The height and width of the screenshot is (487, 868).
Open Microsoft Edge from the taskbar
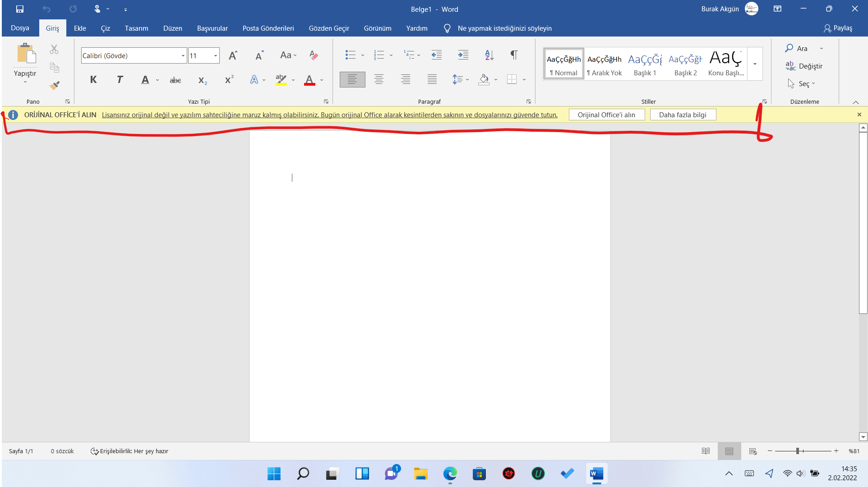pos(450,473)
